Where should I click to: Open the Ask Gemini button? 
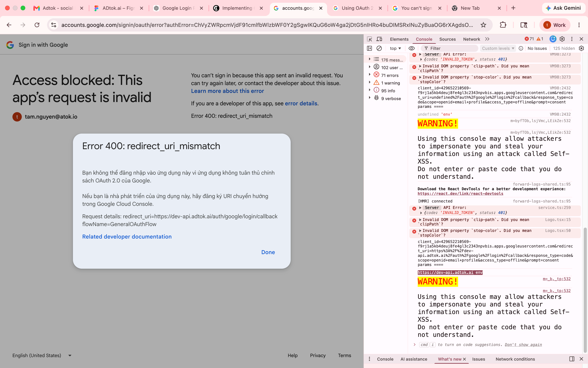[x=563, y=8]
